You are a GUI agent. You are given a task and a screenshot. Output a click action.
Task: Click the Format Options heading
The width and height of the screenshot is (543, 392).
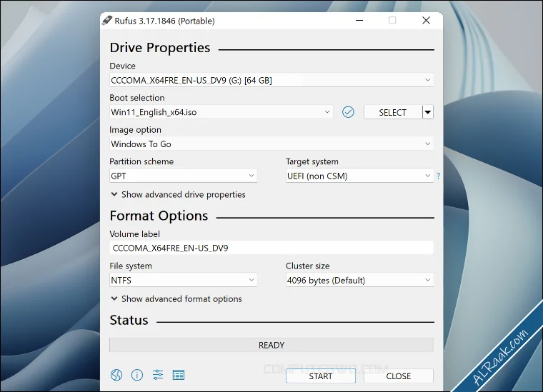click(159, 216)
